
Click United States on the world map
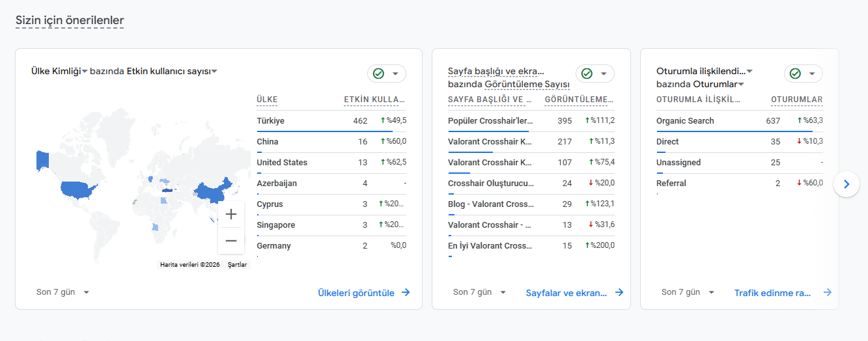click(x=78, y=189)
